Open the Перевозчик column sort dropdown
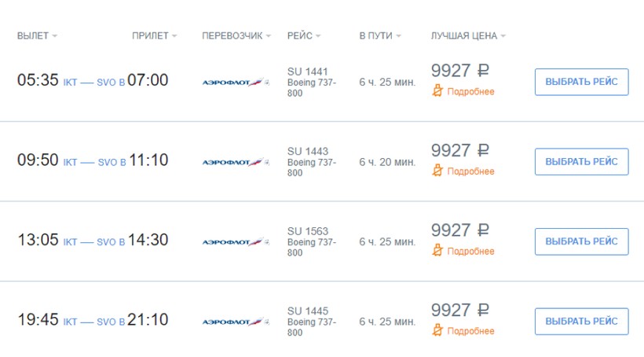The width and height of the screenshot is (644, 357). [x=236, y=36]
